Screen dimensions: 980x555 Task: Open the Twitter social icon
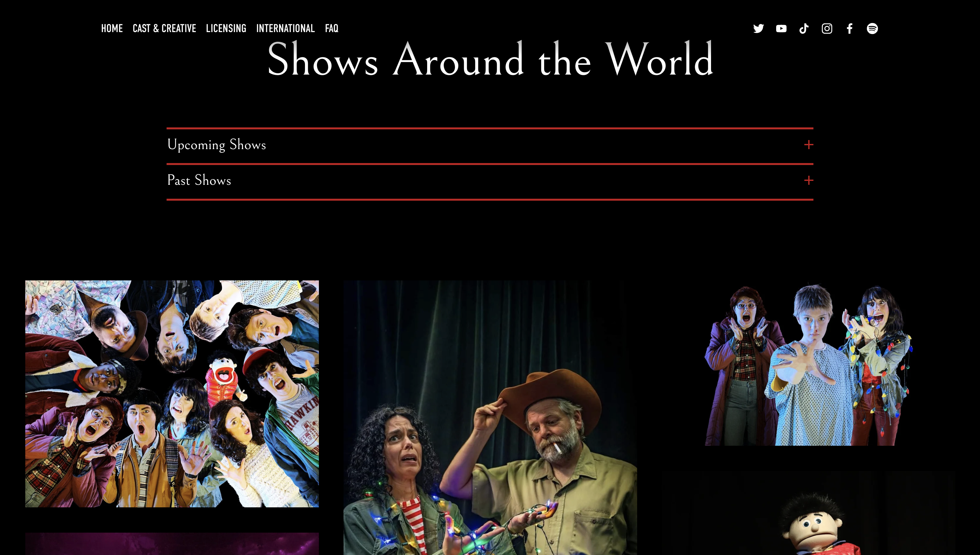(758, 29)
